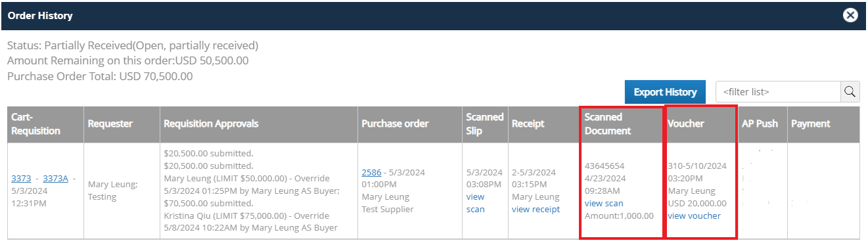Open cart link 3373
868x249 pixels.
click(x=22, y=178)
